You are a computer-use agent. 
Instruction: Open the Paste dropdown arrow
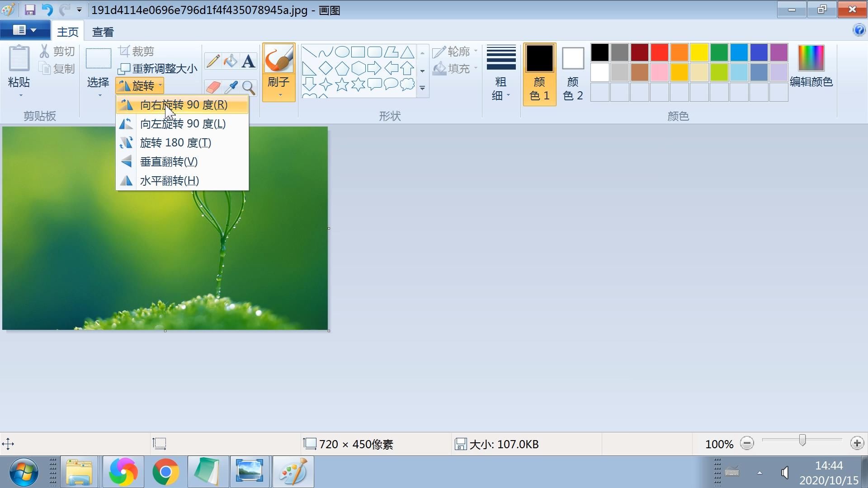pos(20,95)
